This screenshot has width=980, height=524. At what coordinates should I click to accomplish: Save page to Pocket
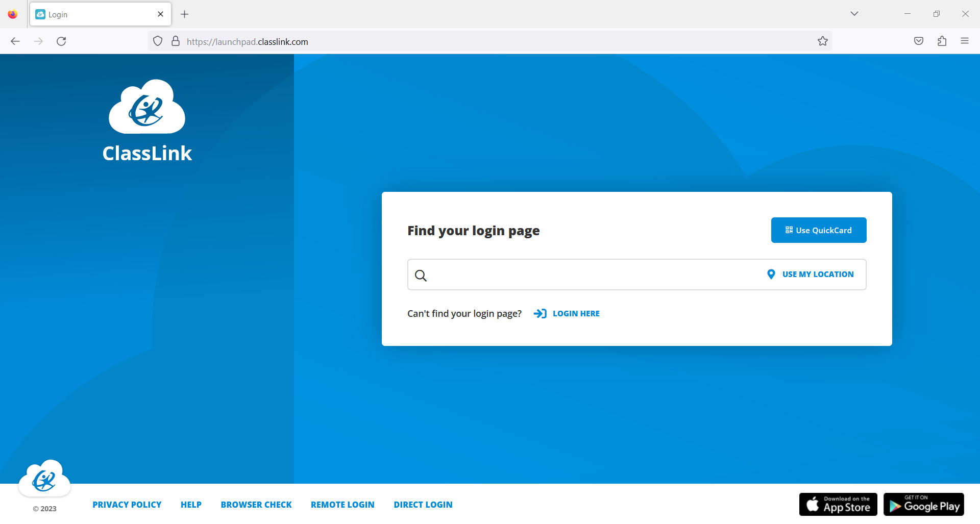918,41
